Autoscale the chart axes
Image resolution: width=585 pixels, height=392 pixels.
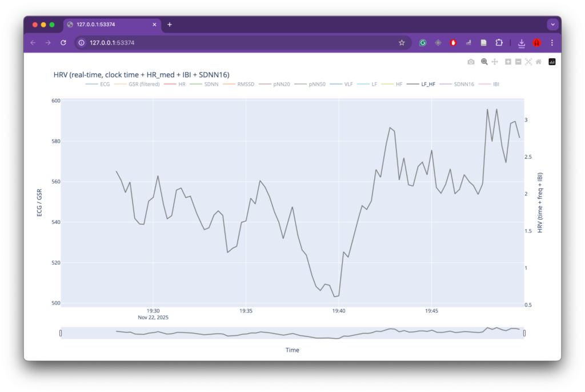coord(528,62)
